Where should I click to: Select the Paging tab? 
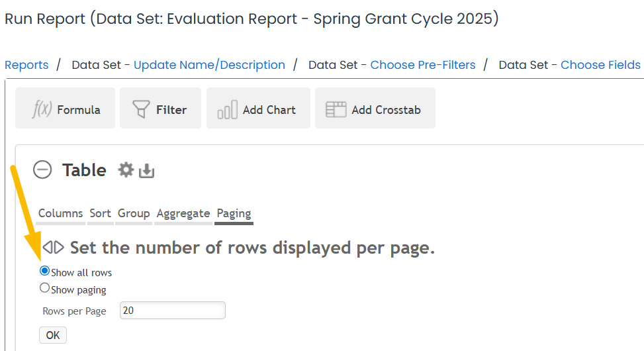click(234, 214)
